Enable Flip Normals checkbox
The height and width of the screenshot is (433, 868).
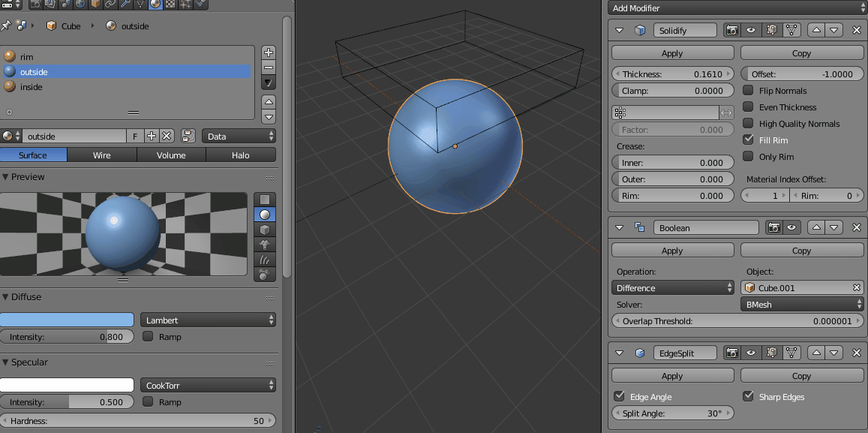748,90
